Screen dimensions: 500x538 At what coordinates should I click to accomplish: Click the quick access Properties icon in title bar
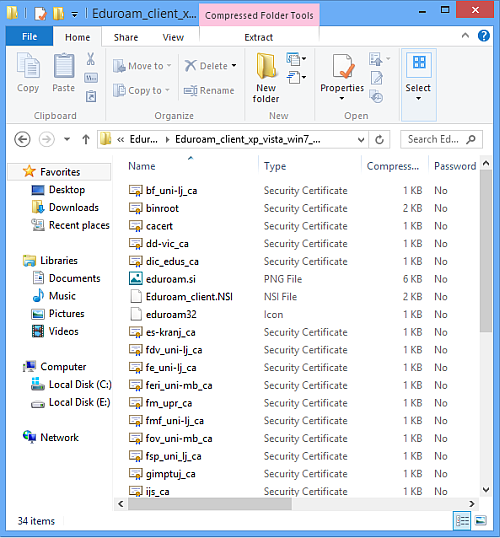pos(40,14)
